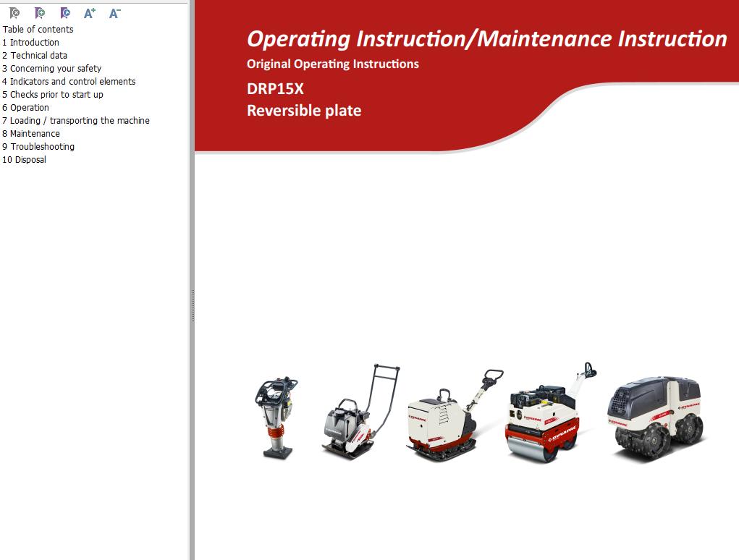Increase the bookmark text size (A+)
This screenshot has height=560, width=739.
click(x=90, y=13)
